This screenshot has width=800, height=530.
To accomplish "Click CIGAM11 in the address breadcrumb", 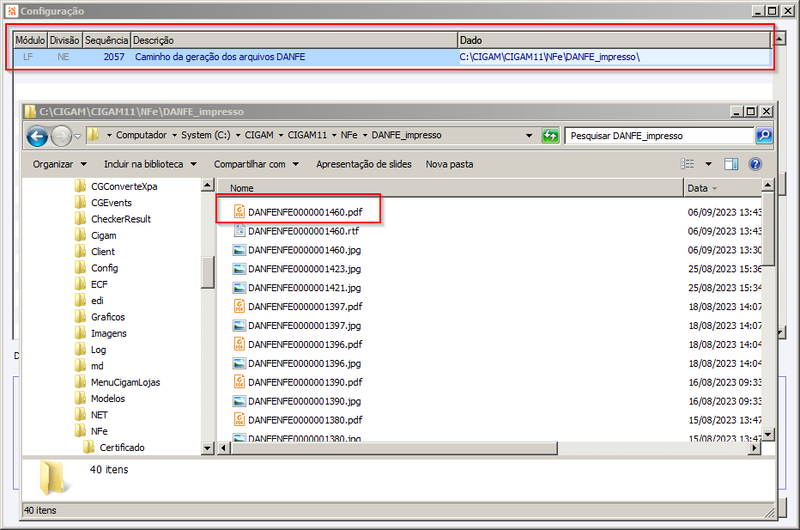I will point(307,135).
